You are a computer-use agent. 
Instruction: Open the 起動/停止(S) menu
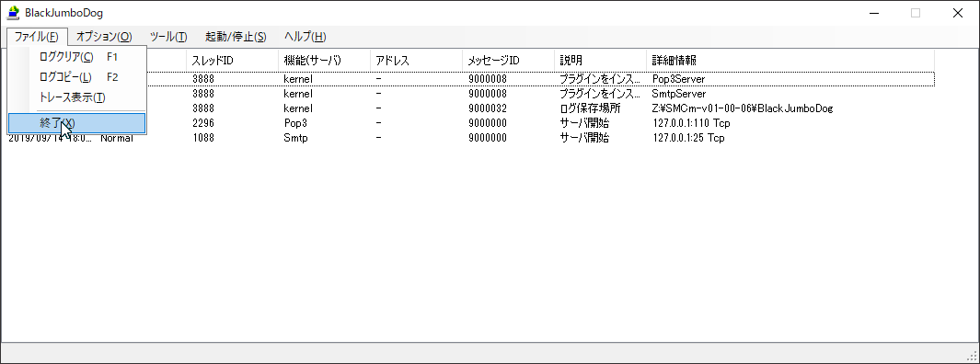coord(236,37)
